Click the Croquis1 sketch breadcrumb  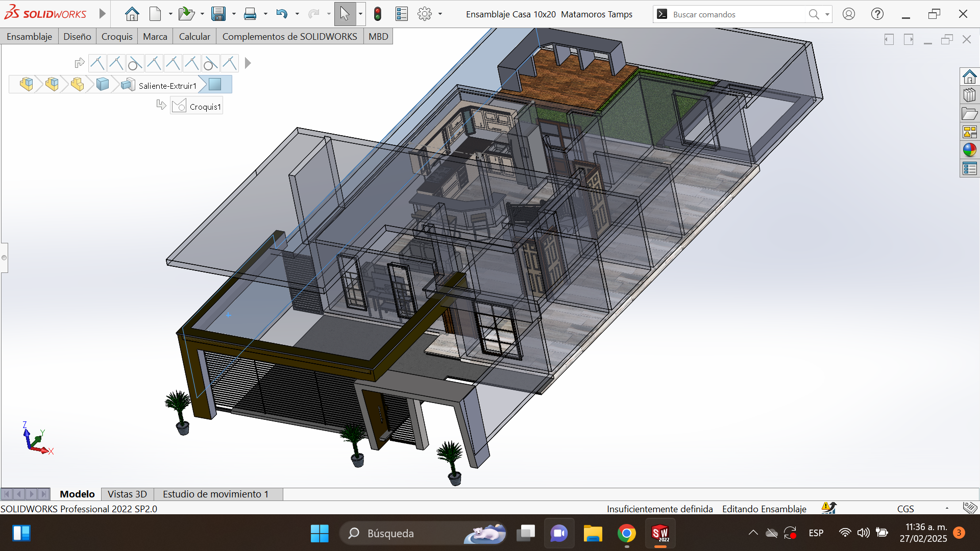(x=197, y=107)
